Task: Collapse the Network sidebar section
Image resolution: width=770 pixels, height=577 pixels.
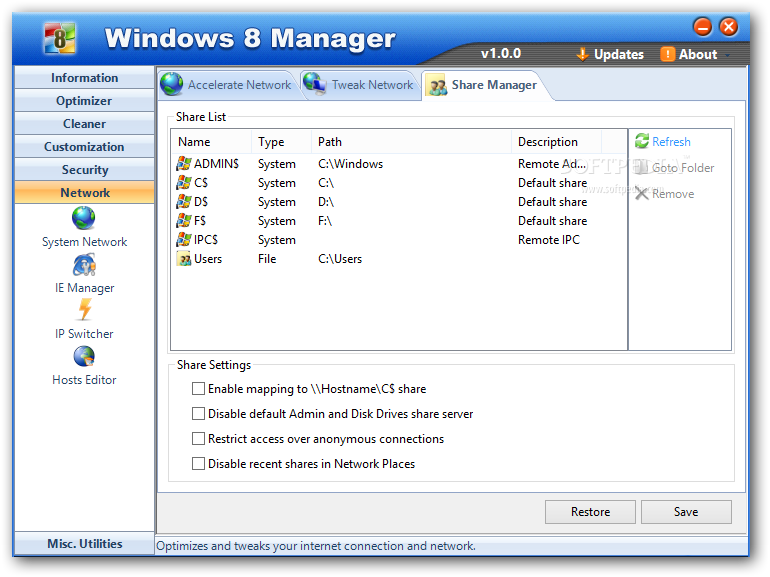Action: click(x=84, y=192)
